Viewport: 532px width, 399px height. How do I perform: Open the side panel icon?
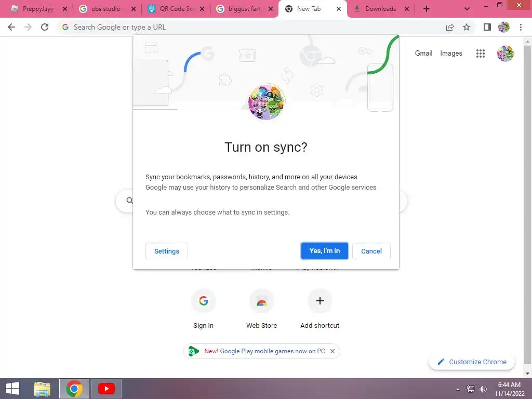pos(487,27)
